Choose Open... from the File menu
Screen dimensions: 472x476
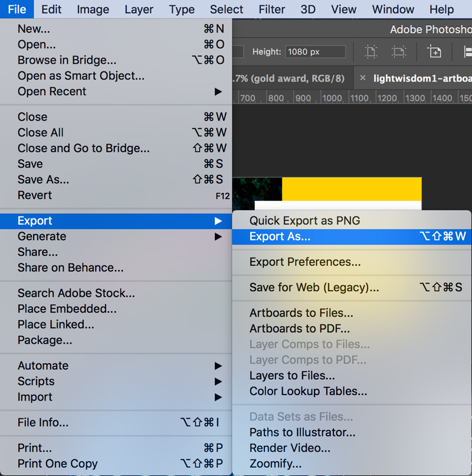point(116,45)
